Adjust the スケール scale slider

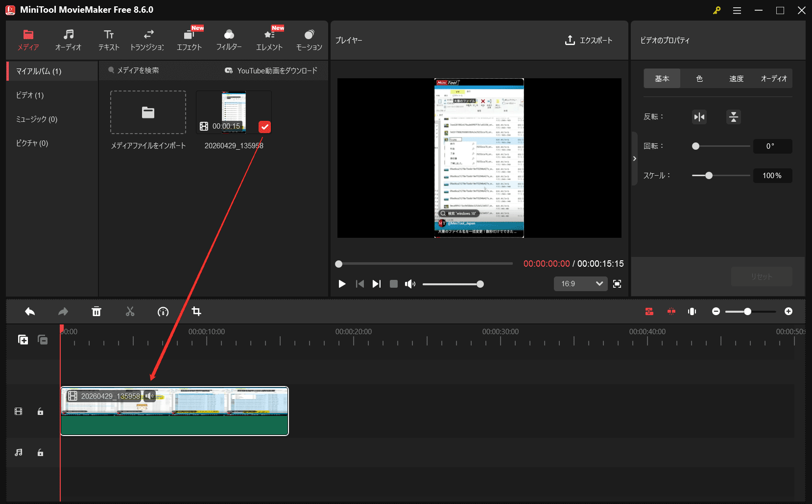(x=720, y=176)
